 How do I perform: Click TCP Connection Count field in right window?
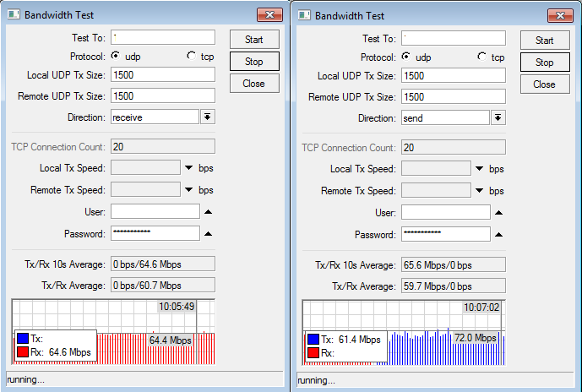tap(454, 147)
